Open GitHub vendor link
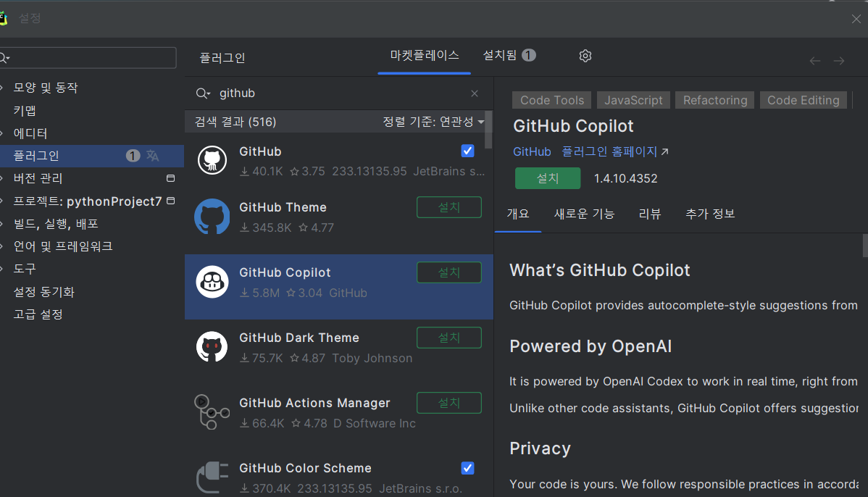 531,151
